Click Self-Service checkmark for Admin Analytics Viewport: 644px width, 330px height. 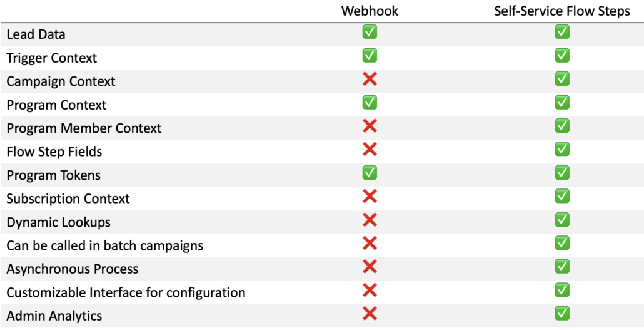(562, 314)
